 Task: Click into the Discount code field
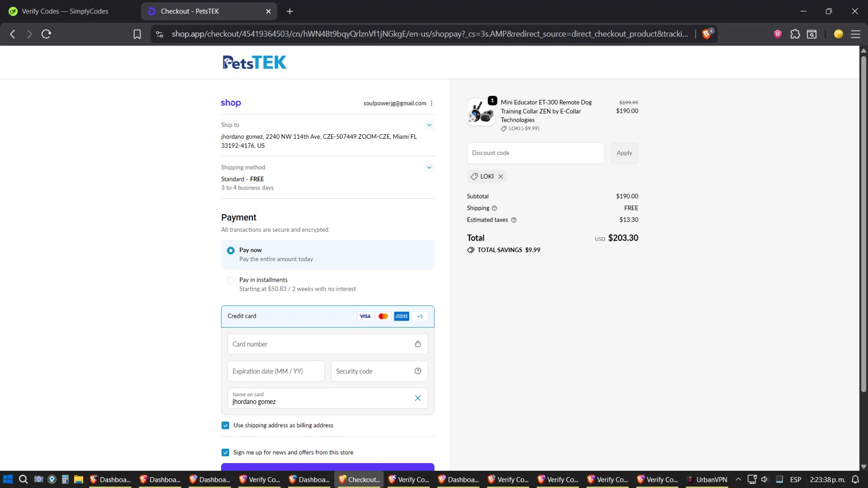click(x=536, y=153)
